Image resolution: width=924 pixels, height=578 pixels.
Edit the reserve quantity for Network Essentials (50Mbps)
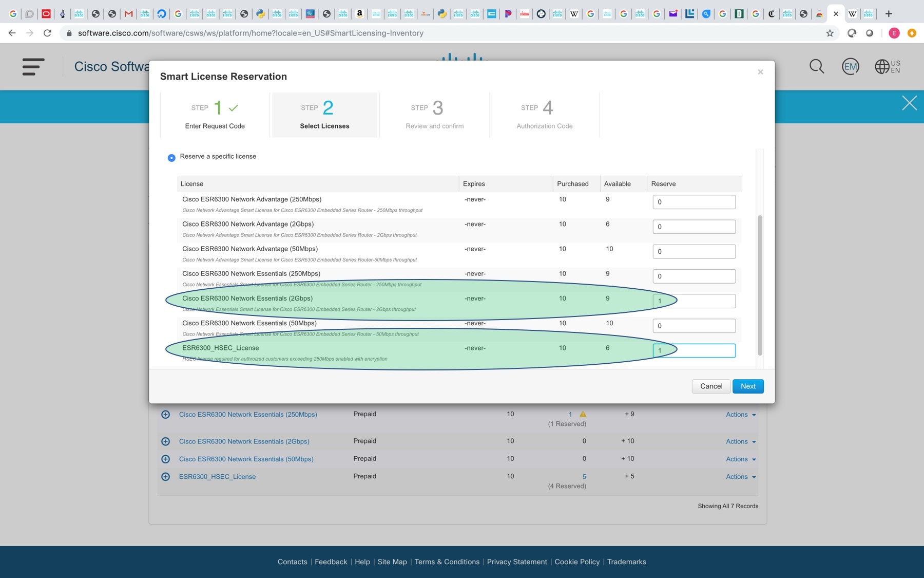pos(694,326)
